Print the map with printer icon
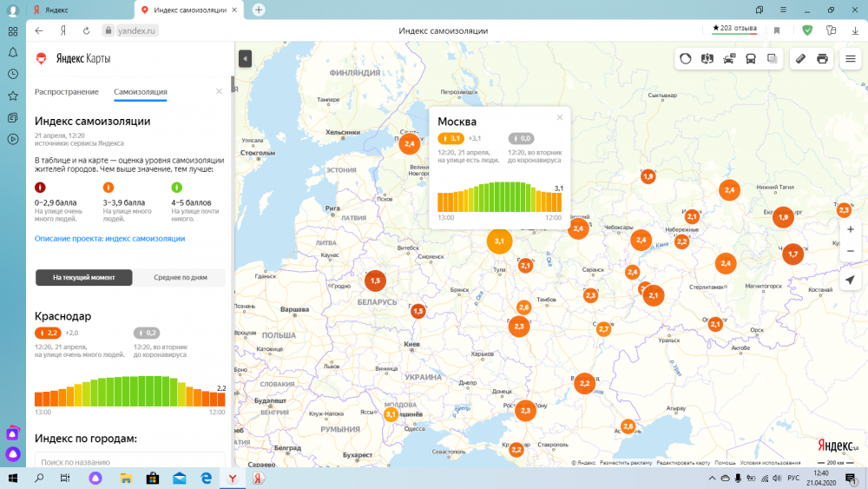Viewport: 868px width, 489px height. point(823,59)
